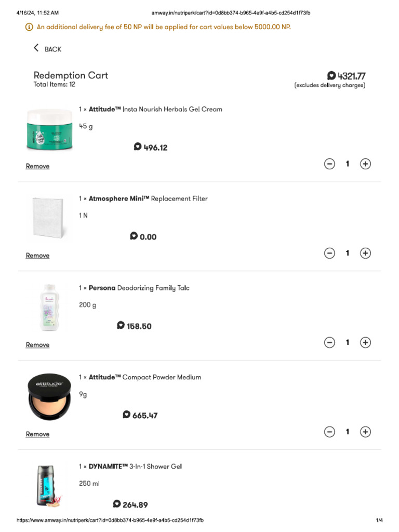The width and height of the screenshot is (399, 532).
Task: Decrease quantity of Attitude Compact Powder
Action: click(x=329, y=432)
